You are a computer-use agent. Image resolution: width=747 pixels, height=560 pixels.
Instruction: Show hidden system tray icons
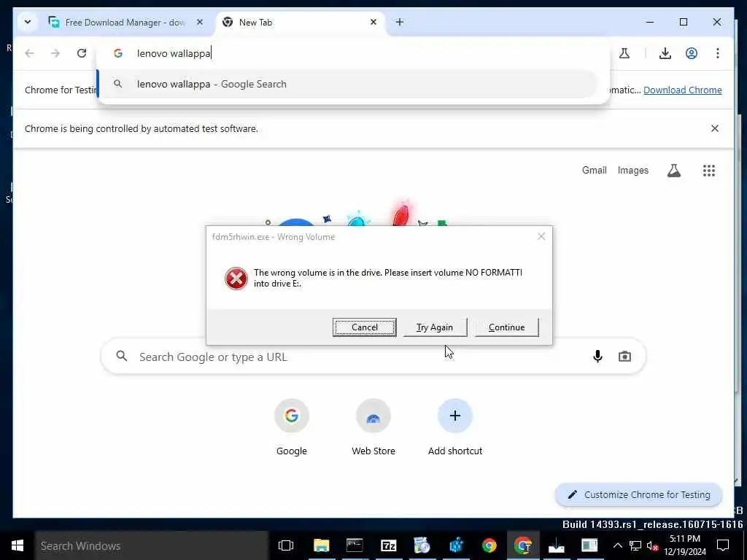point(617,545)
